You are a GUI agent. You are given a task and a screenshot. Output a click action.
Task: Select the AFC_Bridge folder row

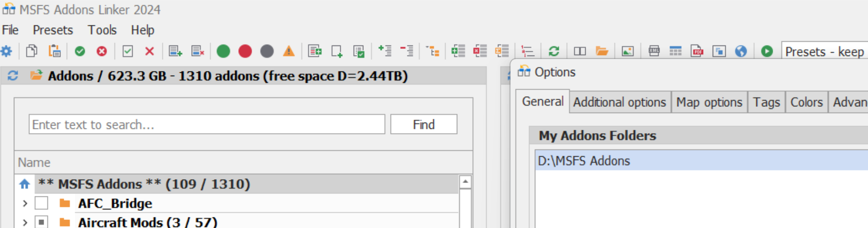point(237,203)
